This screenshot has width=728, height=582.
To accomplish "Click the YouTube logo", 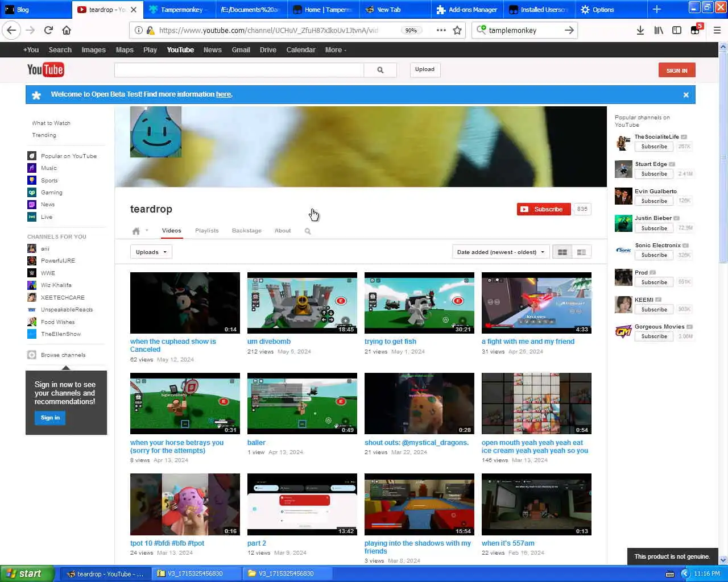I will (45, 70).
